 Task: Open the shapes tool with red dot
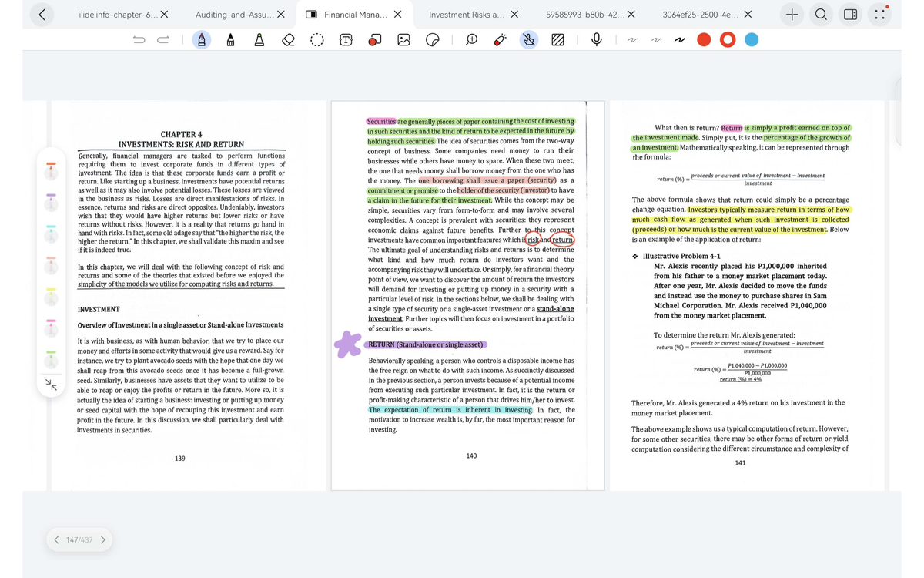click(x=374, y=40)
